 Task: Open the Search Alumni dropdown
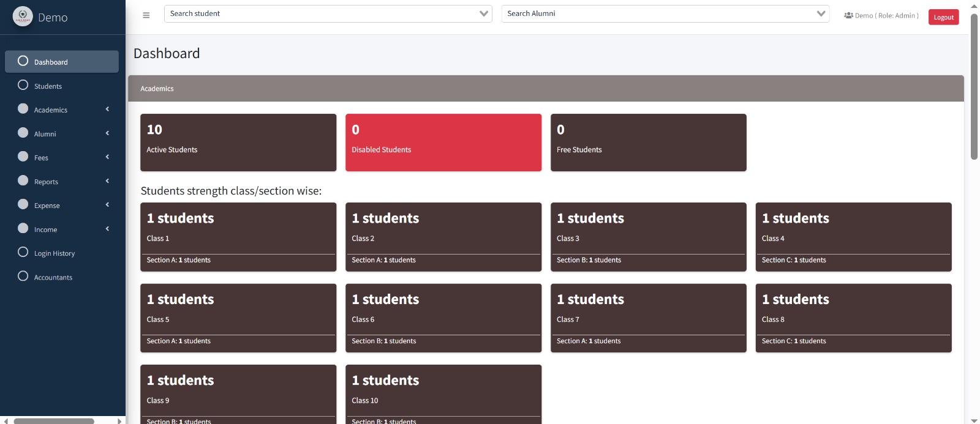665,13
